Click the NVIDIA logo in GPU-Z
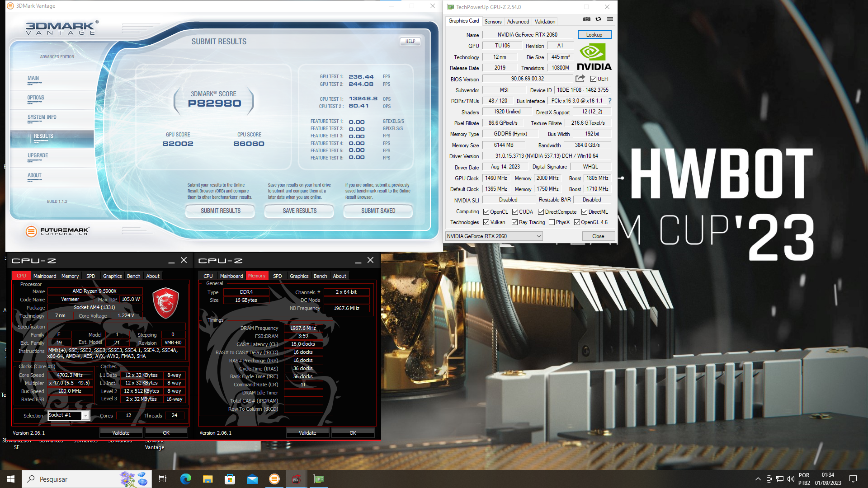The width and height of the screenshot is (868, 488). (594, 57)
